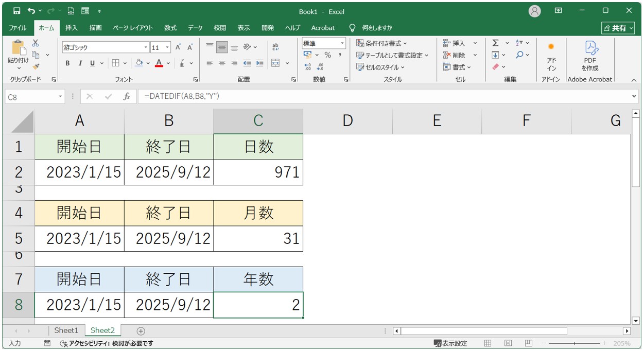Open the ファイル tab
The height and width of the screenshot is (351, 644).
[18, 28]
